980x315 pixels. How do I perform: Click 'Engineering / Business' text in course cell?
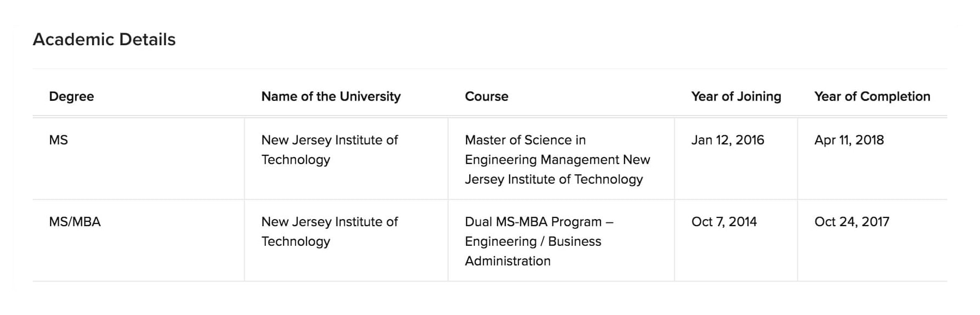533,241
